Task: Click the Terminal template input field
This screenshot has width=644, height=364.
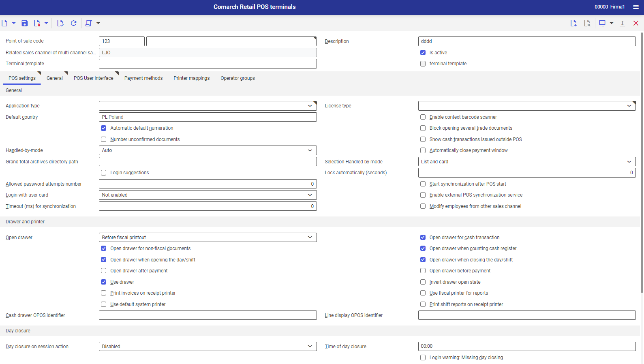Action: (x=208, y=64)
